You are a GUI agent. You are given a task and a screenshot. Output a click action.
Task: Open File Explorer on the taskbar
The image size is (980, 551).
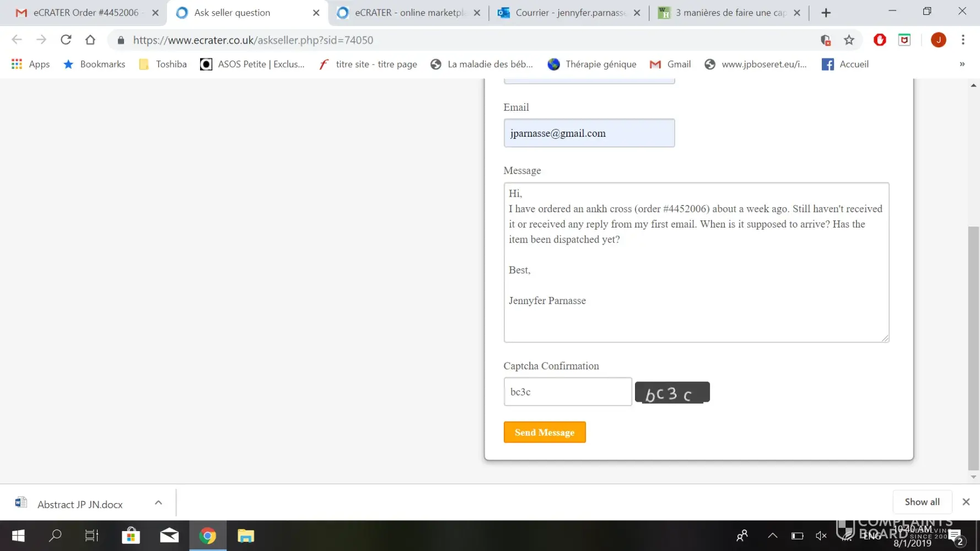pyautogui.click(x=246, y=536)
